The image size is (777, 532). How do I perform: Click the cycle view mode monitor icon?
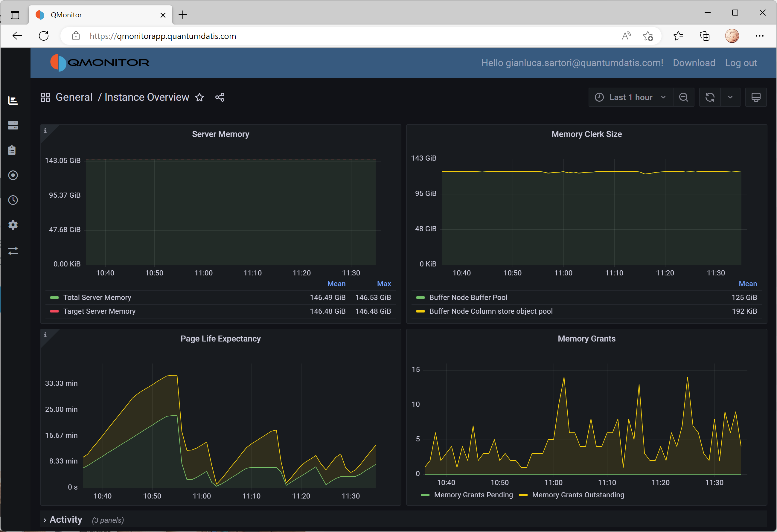point(755,97)
